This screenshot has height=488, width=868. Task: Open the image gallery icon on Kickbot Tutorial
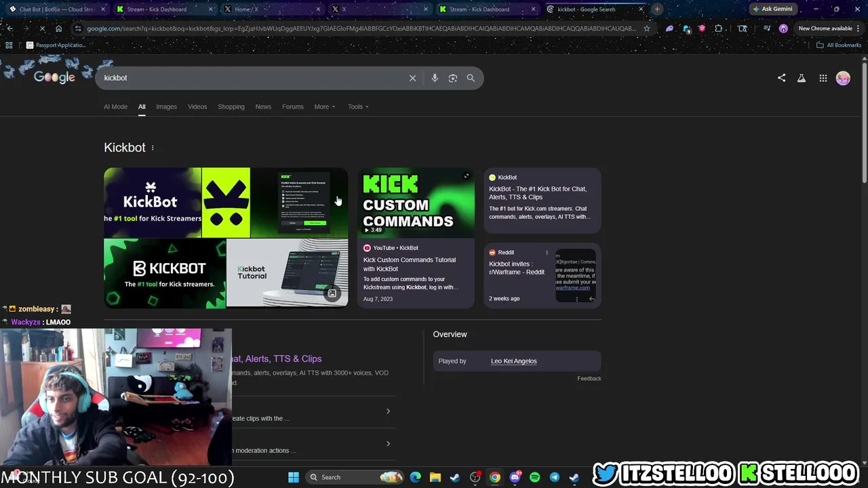(x=332, y=293)
